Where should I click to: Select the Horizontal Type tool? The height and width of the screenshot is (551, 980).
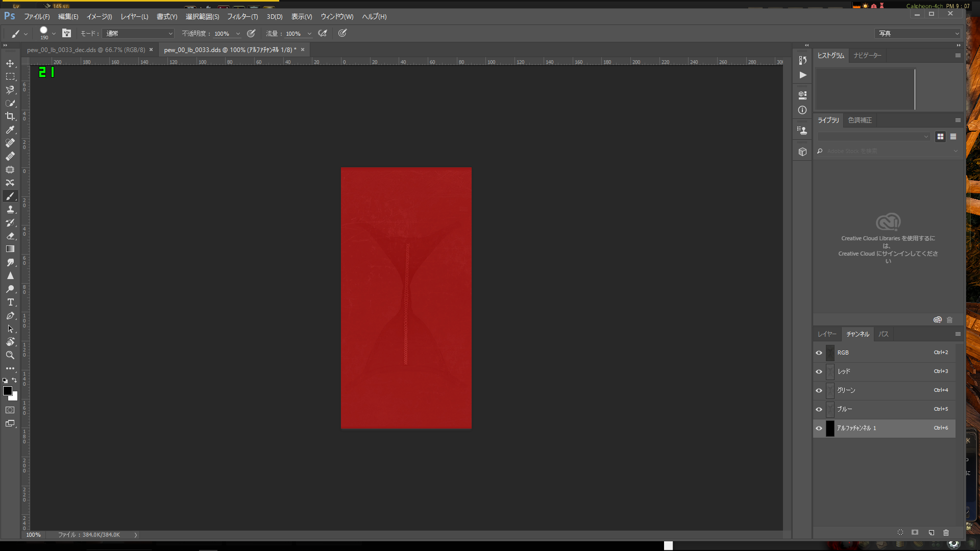coord(10,302)
